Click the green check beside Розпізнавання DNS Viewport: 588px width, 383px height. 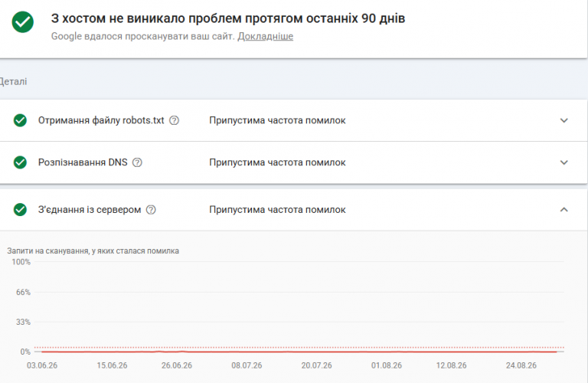pos(20,162)
